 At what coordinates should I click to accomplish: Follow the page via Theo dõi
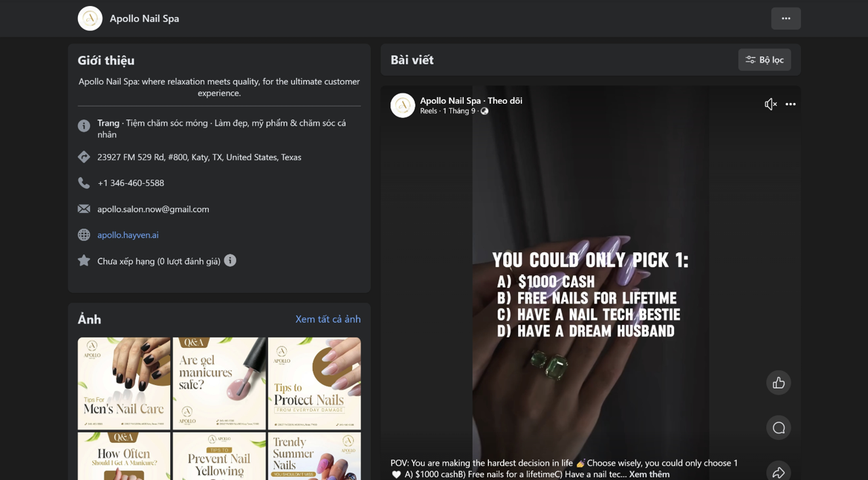pos(505,100)
